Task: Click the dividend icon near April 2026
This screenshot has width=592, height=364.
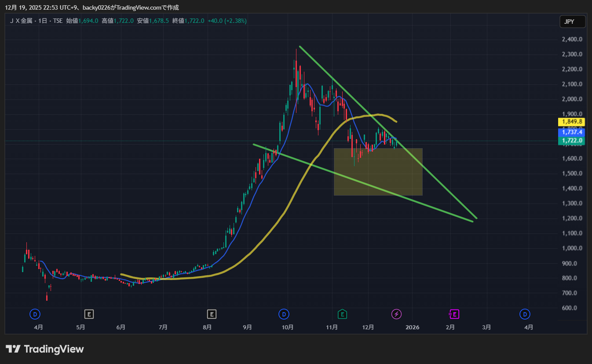Action: 524,314
